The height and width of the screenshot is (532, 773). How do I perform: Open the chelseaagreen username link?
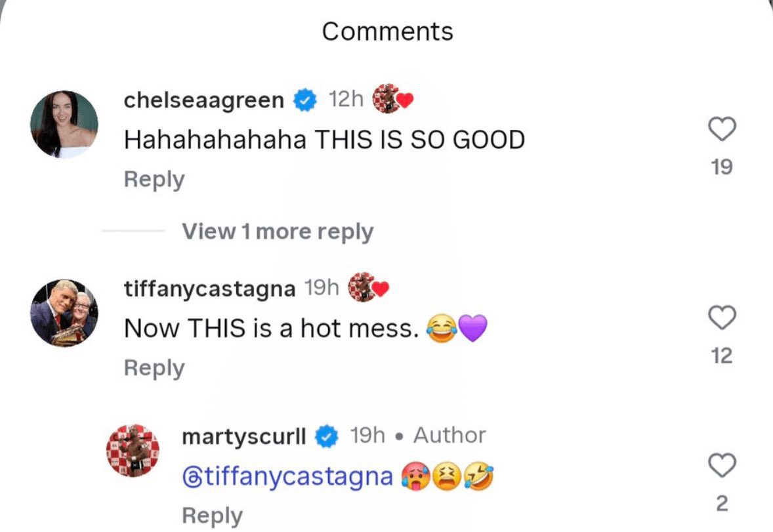[x=204, y=100]
